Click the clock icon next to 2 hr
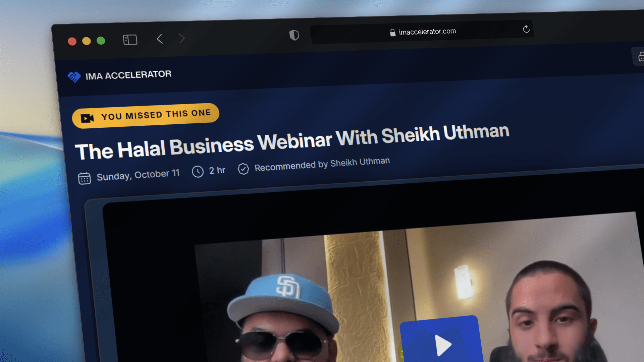 click(x=198, y=172)
